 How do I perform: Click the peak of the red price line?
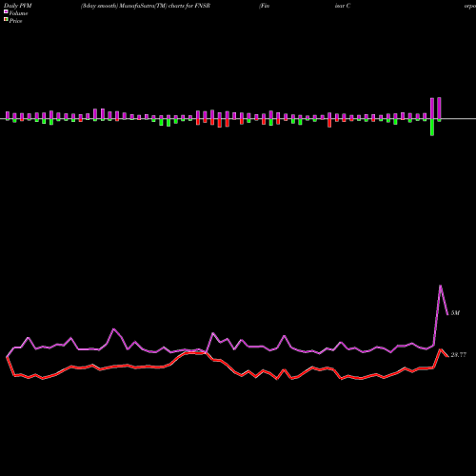[x=441, y=349]
